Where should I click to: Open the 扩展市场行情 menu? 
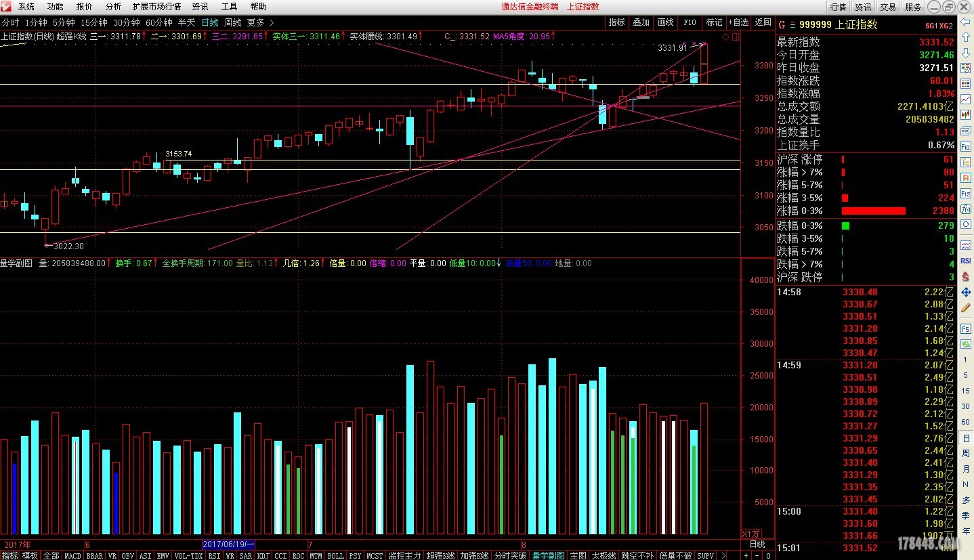pos(156,6)
